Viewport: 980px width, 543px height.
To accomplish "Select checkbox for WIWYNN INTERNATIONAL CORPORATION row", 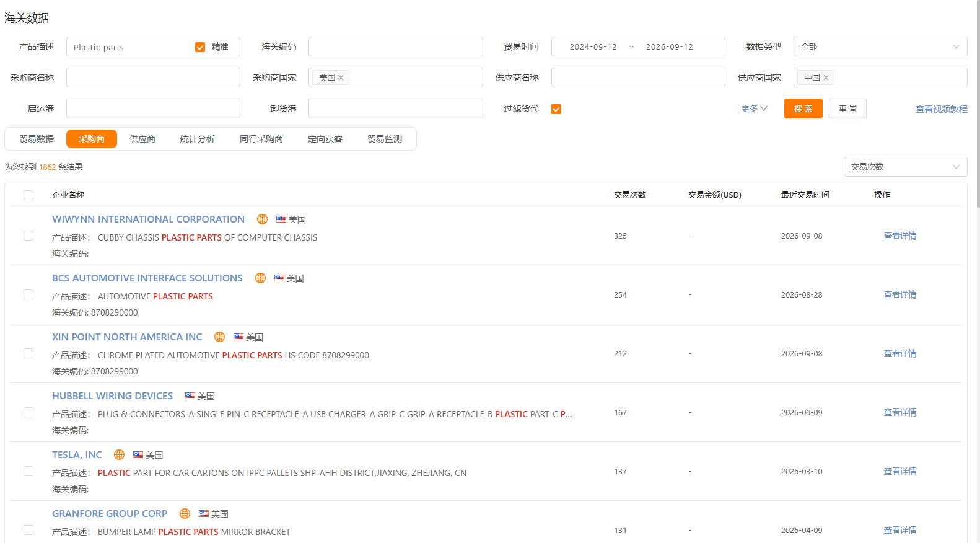I will coord(28,236).
